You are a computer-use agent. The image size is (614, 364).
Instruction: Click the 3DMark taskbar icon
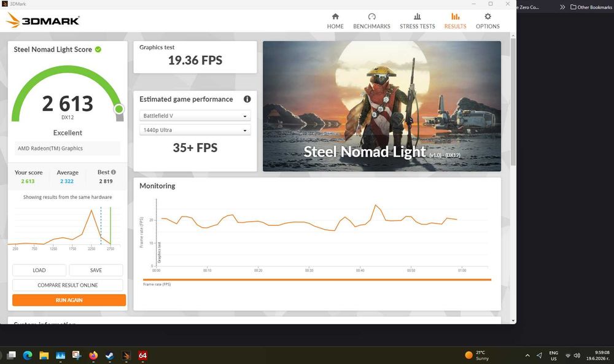tap(126, 355)
